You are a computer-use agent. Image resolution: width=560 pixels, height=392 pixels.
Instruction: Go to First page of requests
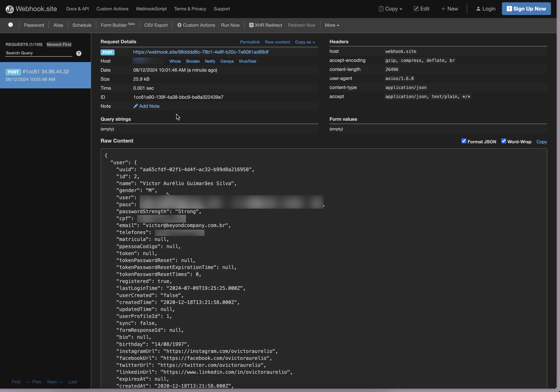[16, 382]
